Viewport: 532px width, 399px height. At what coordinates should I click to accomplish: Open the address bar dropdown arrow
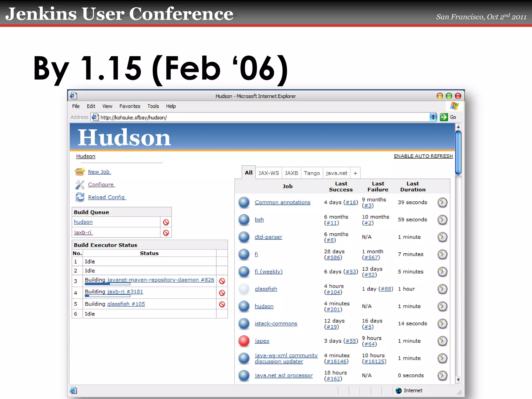433,117
